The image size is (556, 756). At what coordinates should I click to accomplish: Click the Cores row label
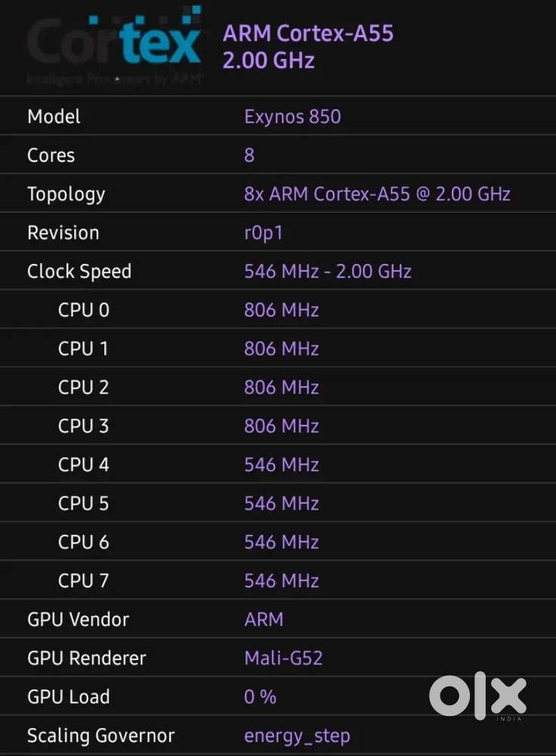pos(51,156)
